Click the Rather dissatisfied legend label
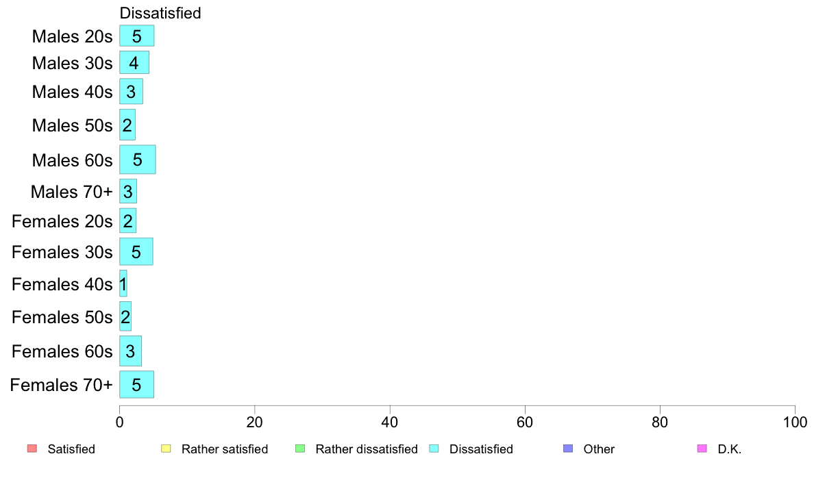The width and height of the screenshot is (814, 504). pyautogui.click(x=367, y=449)
